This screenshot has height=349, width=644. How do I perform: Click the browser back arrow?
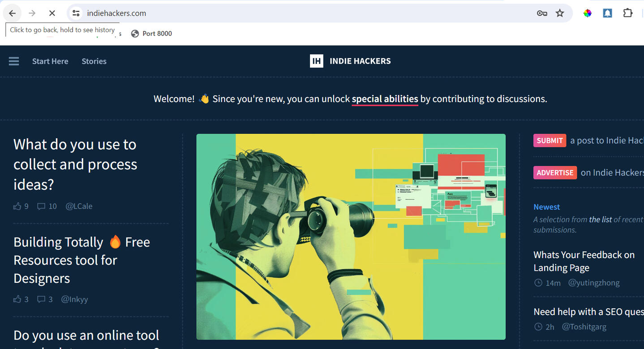[x=13, y=13]
